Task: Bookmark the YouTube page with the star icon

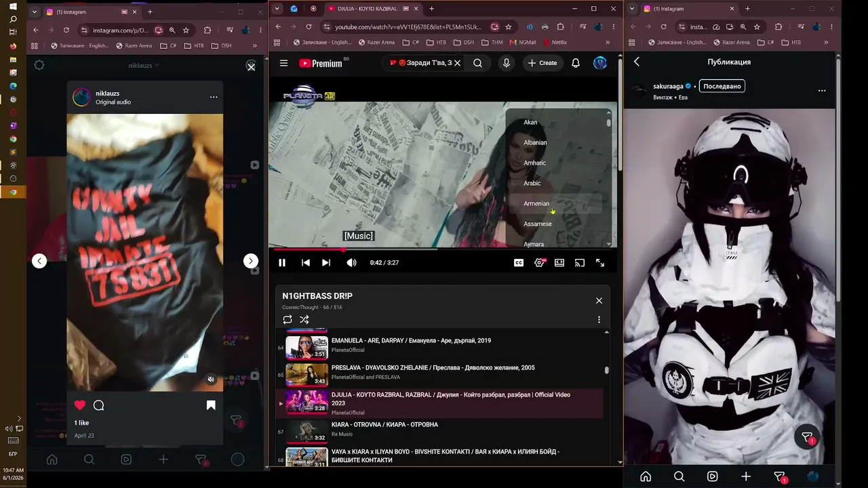Action: point(509,27)
